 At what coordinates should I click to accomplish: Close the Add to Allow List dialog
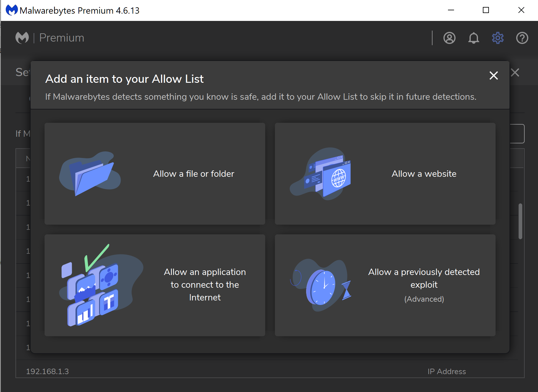tap(494, 75)
